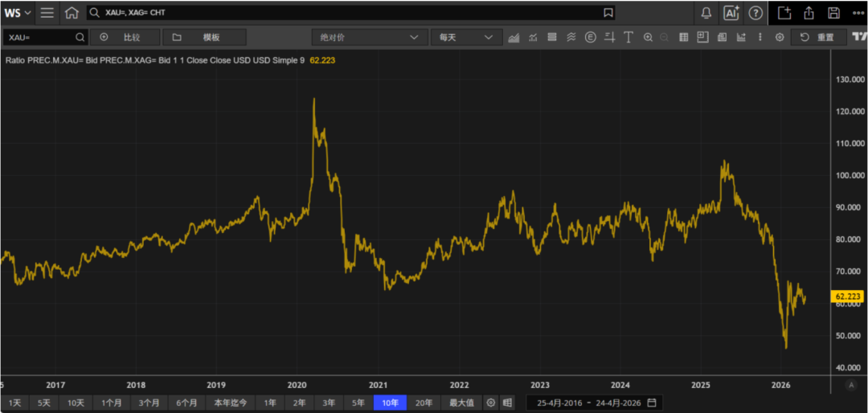
Task: Go to the home page icon
Action: (x=72, y=13)
